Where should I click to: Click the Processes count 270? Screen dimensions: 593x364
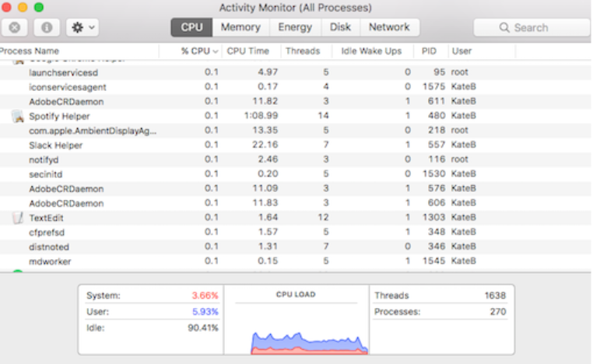click(x=498, y=312)
